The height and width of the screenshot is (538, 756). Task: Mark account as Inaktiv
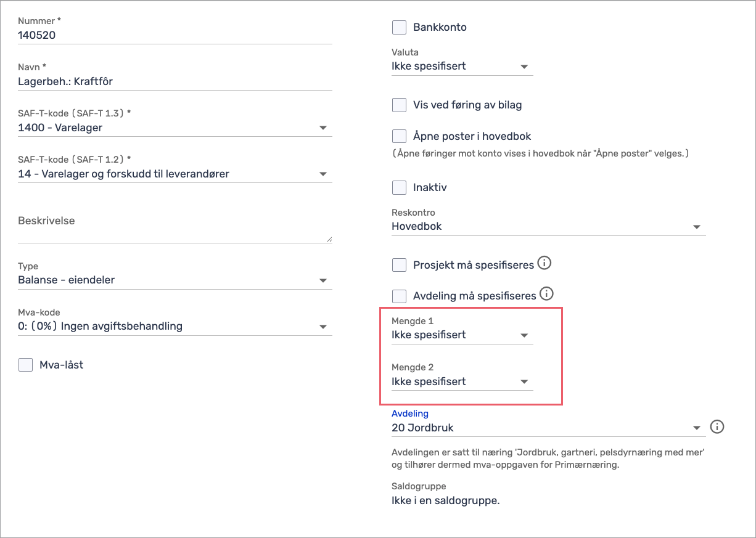click(x=400, y=187)
